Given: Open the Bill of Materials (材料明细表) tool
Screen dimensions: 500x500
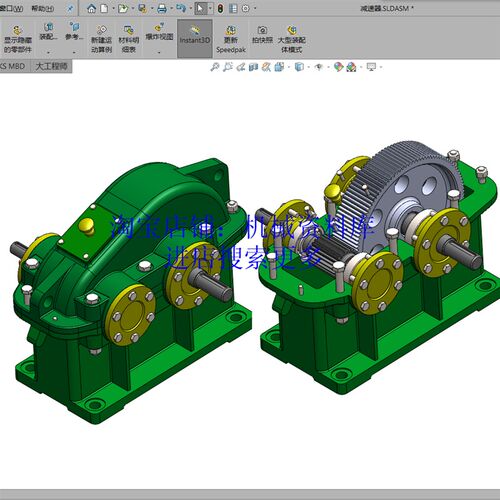Looking at the screenshot, I should 129,39.
